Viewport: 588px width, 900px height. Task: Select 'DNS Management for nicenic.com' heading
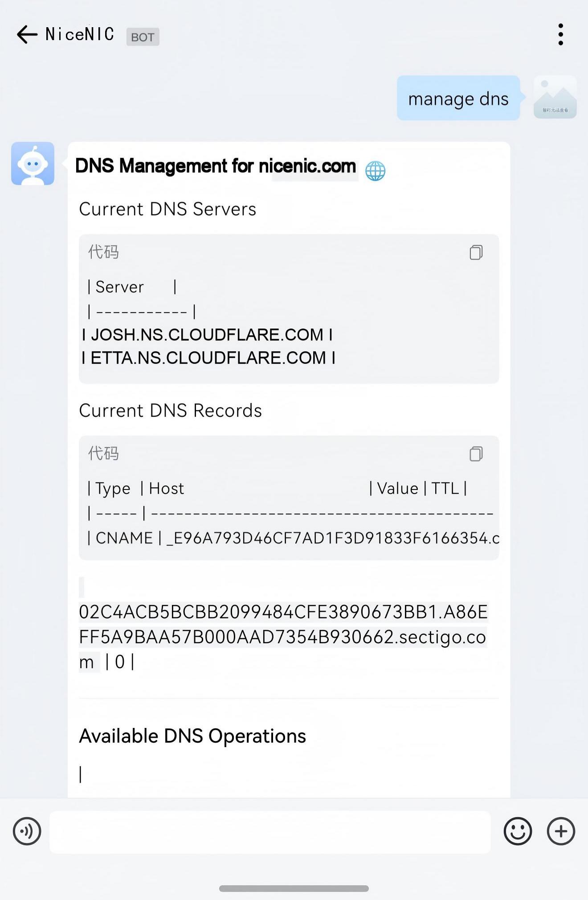[216, 166]
